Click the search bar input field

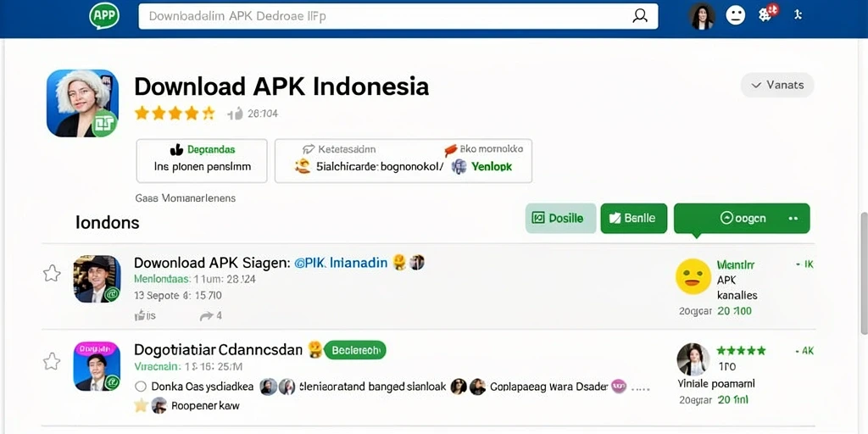tap(398, 16)
